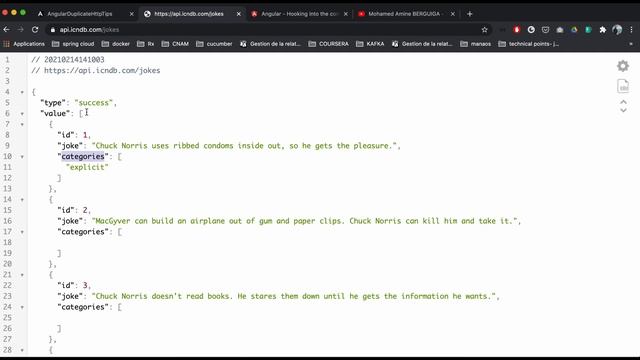Click the https://api.icndb.com/jokes comment line
640x360 pixels.
tap(96, 71)
